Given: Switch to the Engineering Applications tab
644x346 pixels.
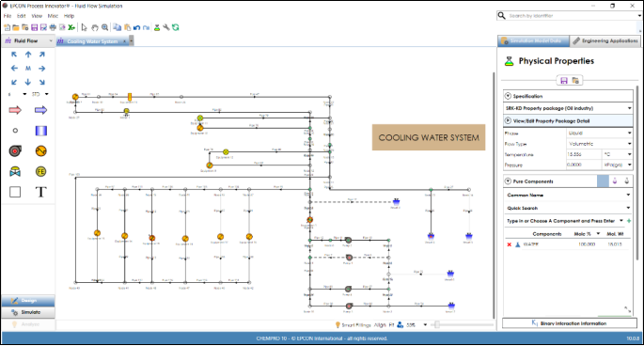Looking at the screenshot, I should click(x=605, y=40).
